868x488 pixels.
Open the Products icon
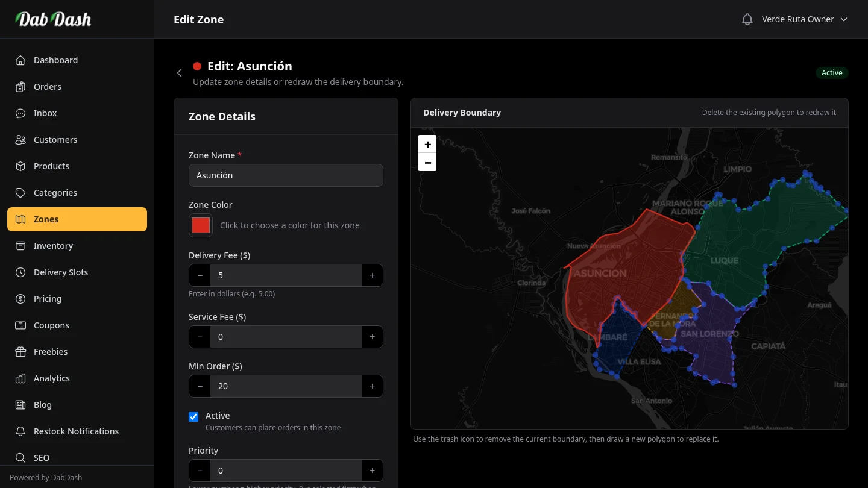[x=20, y=166]
